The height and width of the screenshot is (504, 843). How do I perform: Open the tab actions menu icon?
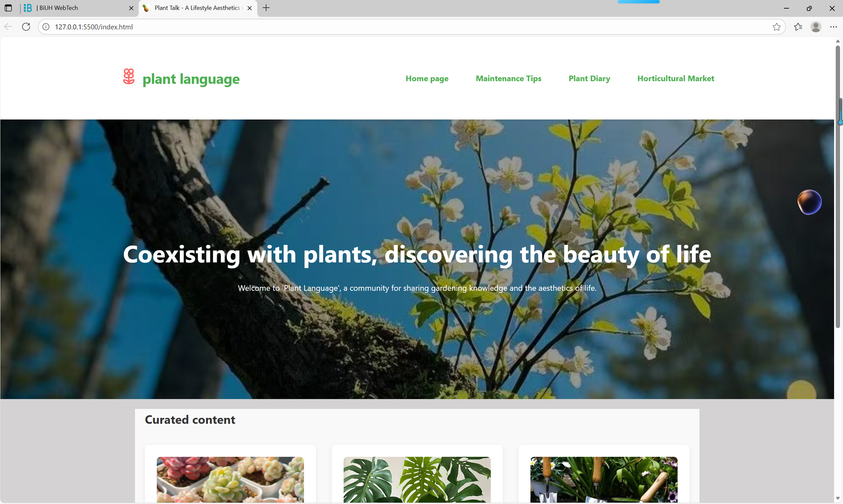point(9,8)
